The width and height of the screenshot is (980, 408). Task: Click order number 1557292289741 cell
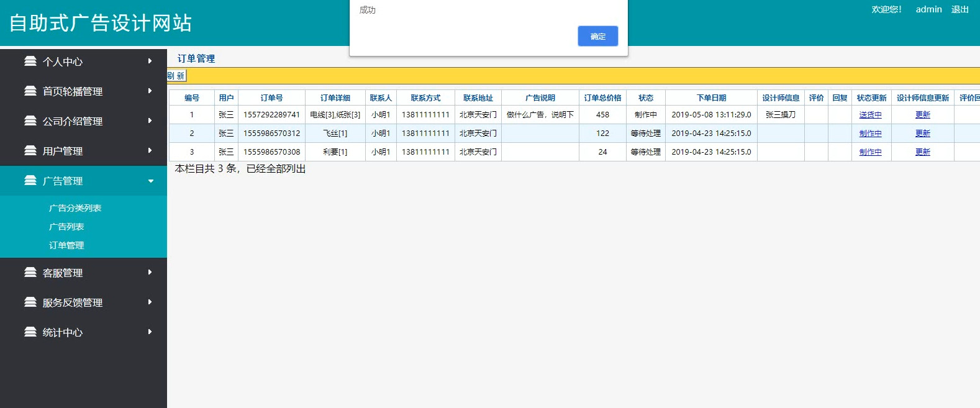point(271,115)
